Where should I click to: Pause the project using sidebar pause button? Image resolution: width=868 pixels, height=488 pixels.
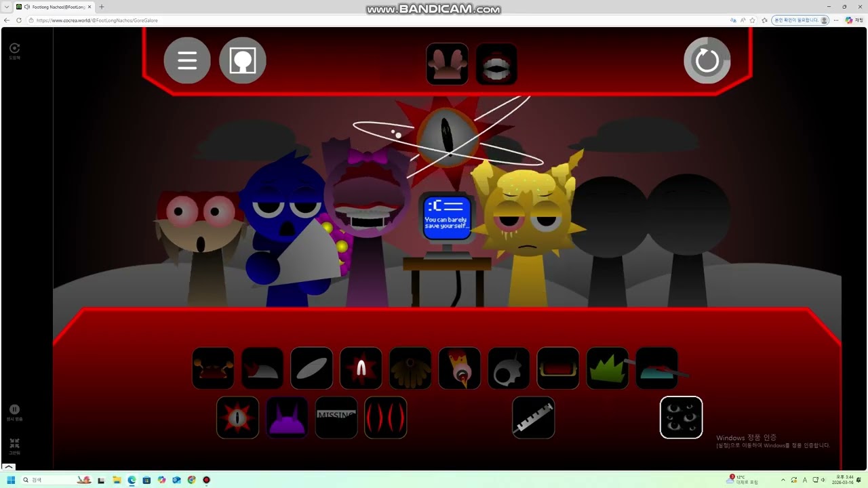[14, 409]
